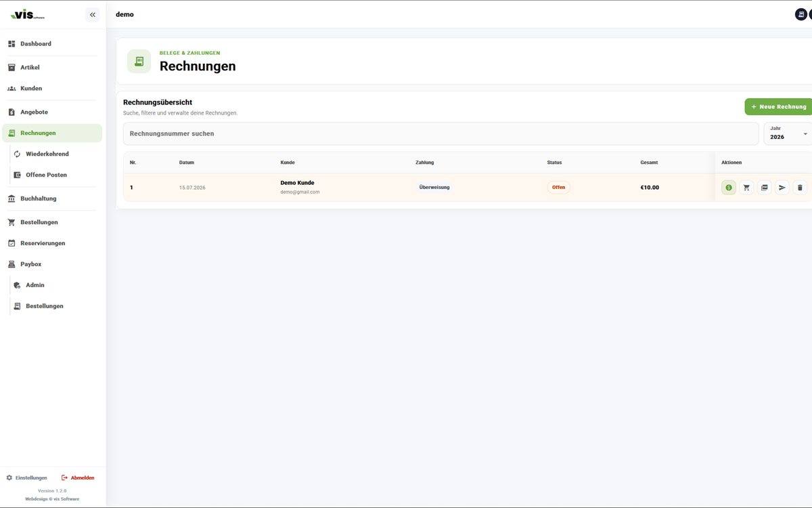Select the Rechnungen sidebar entry
This screenshot has width=812, height=508.
pyautogui.click(x=53, y=133)
